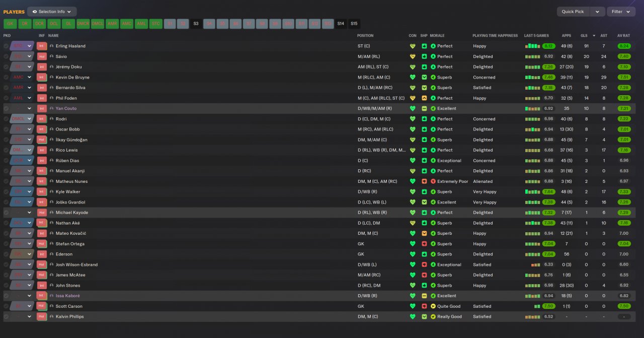
Task: Click Matheus Nunes' Extremely Poor morale icon
Action: coord(433,181)
